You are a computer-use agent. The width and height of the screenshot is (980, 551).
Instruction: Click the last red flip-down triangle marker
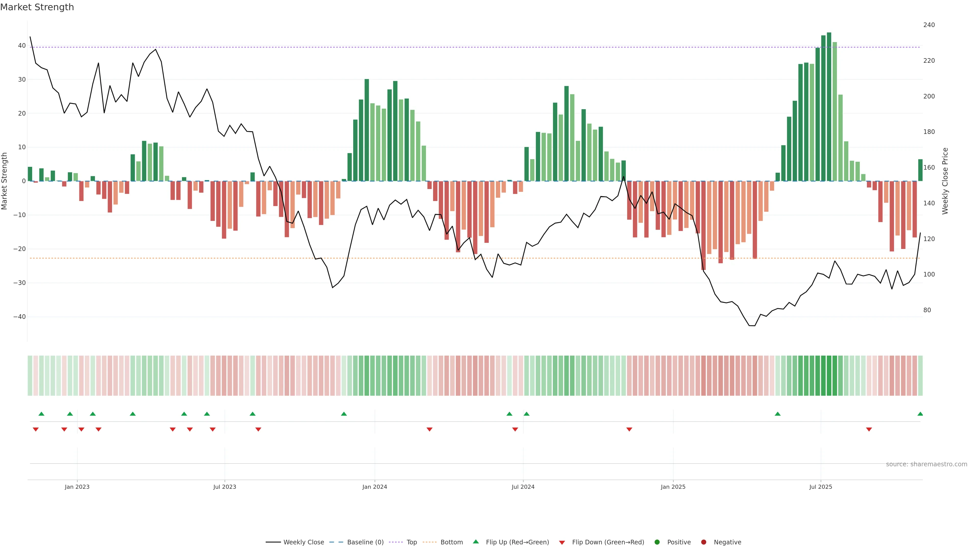[869, 429]
